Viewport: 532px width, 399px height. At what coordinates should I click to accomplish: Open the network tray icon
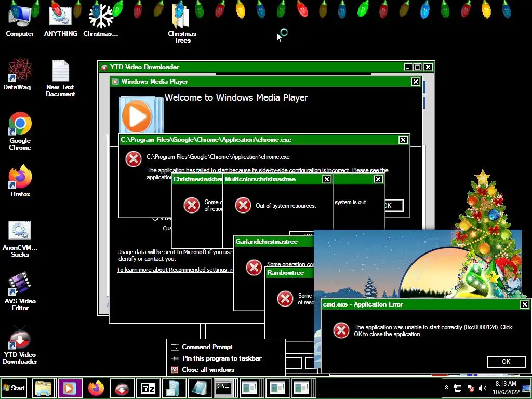(x=458, y=388)
